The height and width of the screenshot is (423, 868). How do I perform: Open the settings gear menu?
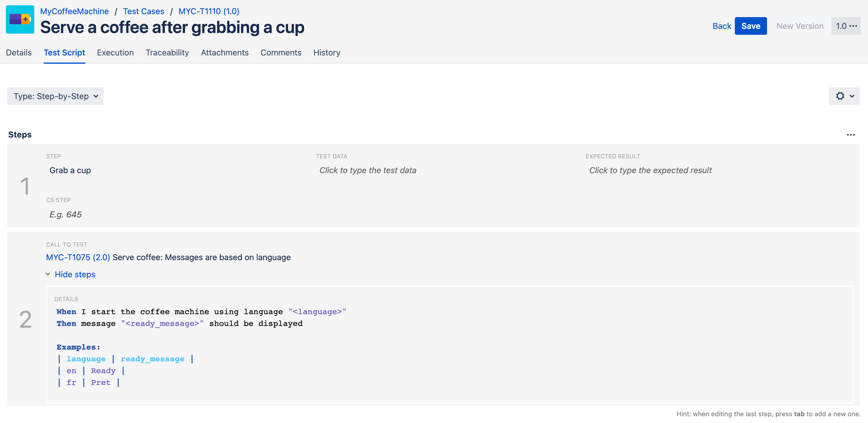click(844, 96)
